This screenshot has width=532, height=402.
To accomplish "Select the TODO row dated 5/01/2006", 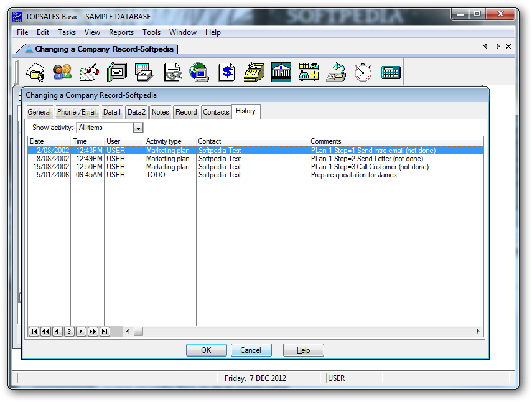I will pyautogui.click(x=256, y=175).
